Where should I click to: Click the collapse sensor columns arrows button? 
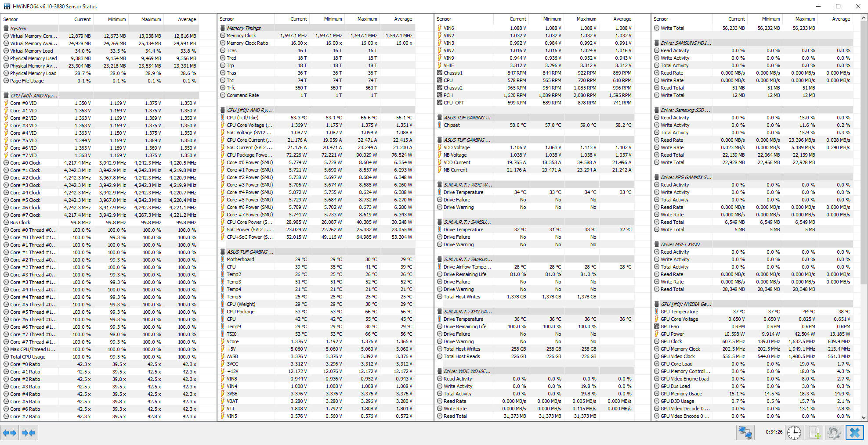tap(29, 433)
